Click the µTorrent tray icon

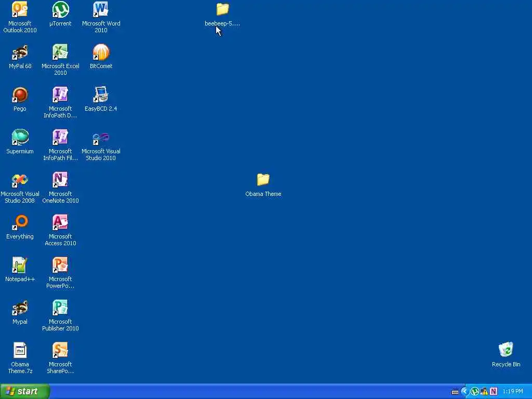[475, 392]
